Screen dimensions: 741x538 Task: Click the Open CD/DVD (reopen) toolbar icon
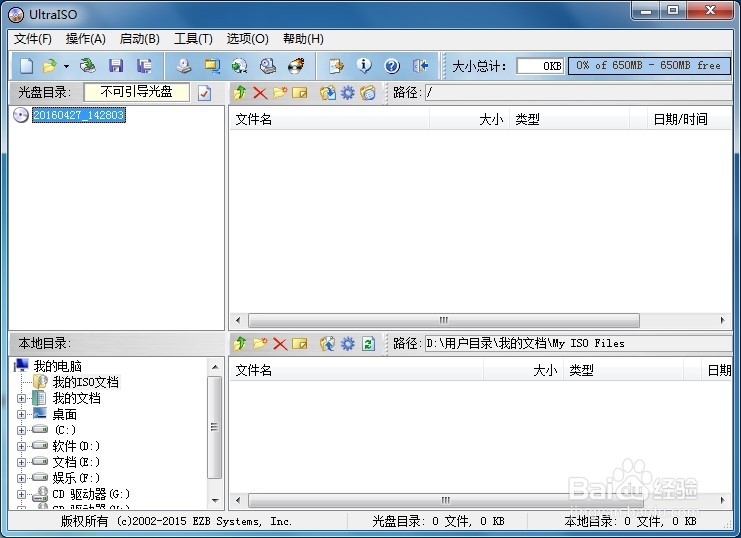[87, 66]
